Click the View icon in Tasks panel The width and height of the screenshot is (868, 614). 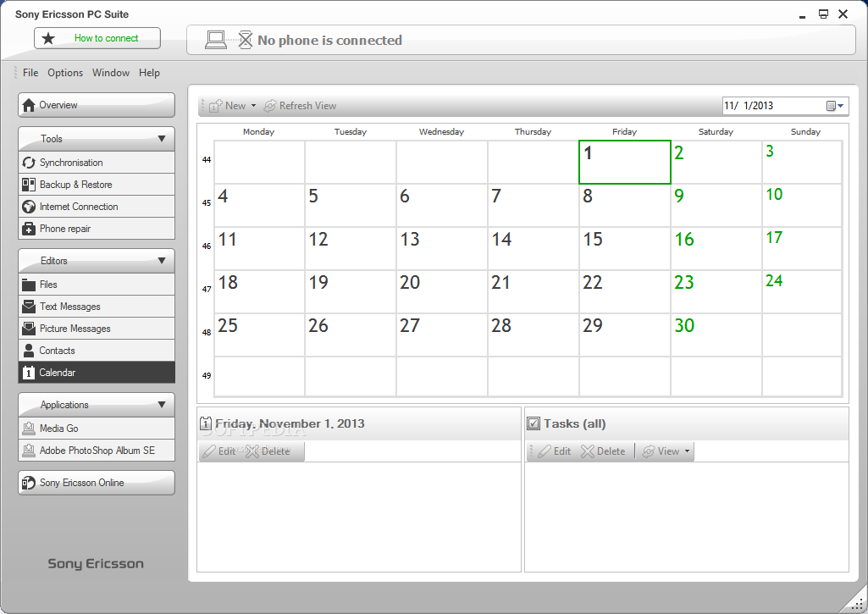coord(648,451)
